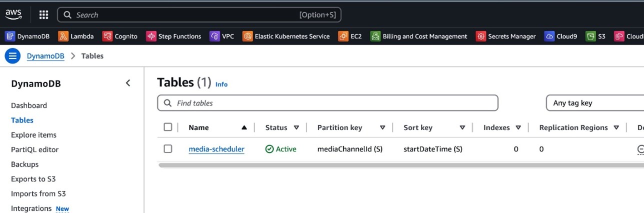The width and height of the screenshot is (644, 213).
Task: Open the Any tag key dropdown
Action: pos(594,103)
